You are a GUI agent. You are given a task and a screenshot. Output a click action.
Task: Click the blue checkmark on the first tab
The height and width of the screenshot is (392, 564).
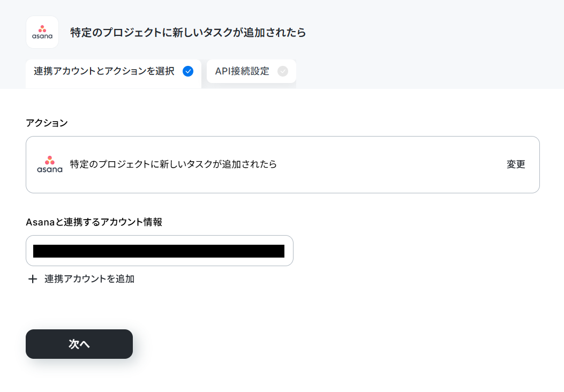tap(188, 71)
